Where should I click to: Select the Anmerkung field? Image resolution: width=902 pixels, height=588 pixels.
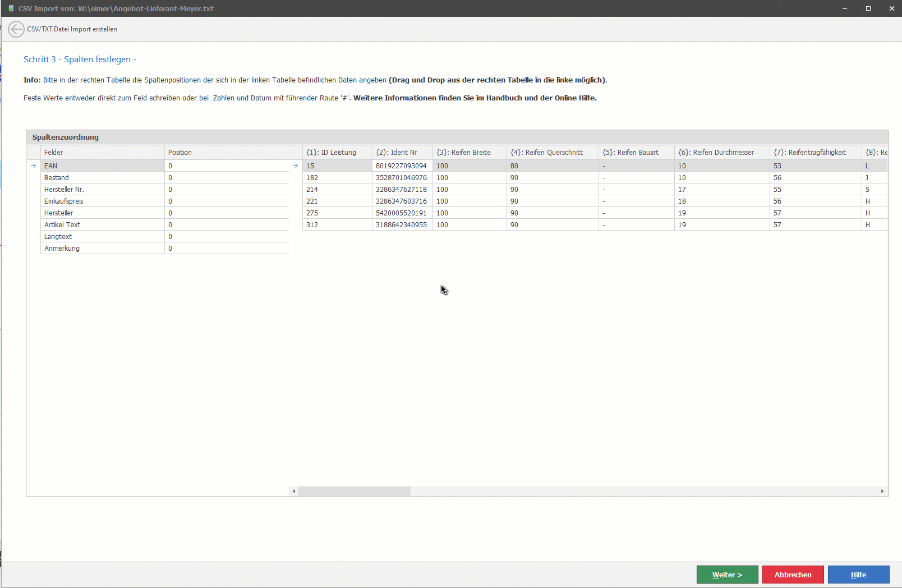tap(103, 249)
